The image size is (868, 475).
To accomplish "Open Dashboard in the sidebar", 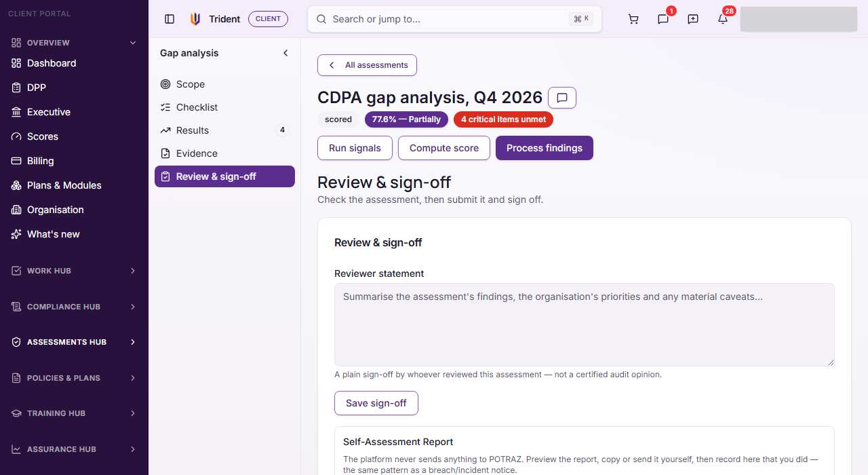I will (74, 63).
